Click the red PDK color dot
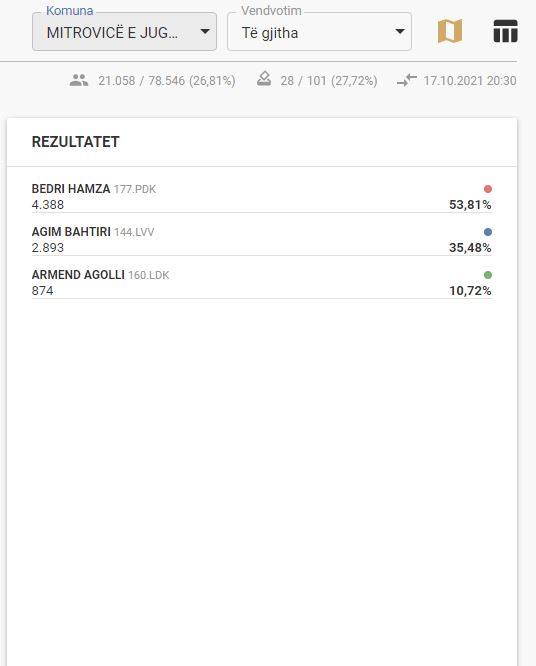536x666 pixels. [x=488, y=189]
